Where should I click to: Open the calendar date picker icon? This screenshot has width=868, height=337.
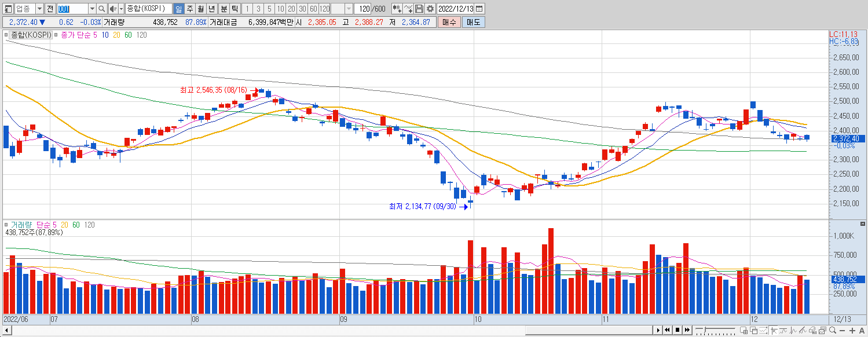click(479, 9)
